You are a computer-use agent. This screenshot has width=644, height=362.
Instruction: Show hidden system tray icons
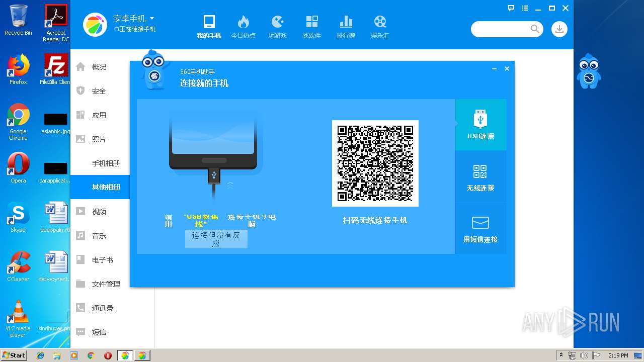pyautogui.click(x=561, y=355)
